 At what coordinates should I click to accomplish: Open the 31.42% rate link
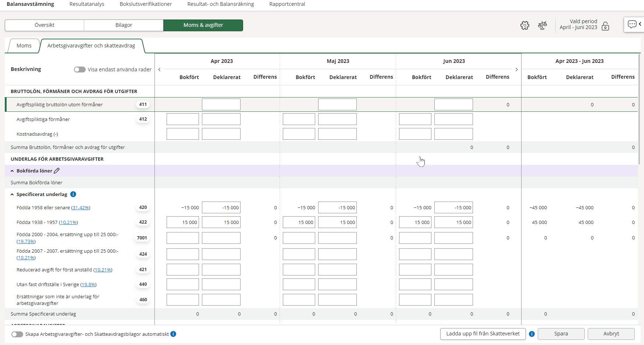click(x=81, y=208)
